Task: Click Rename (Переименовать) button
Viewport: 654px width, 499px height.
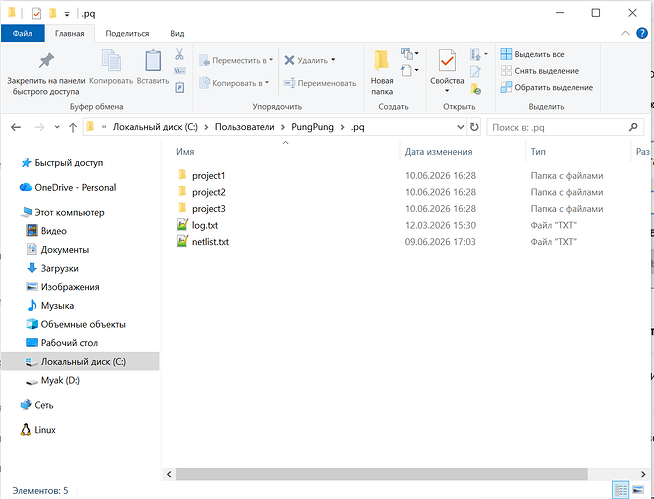Action: [x=320, y=83]
